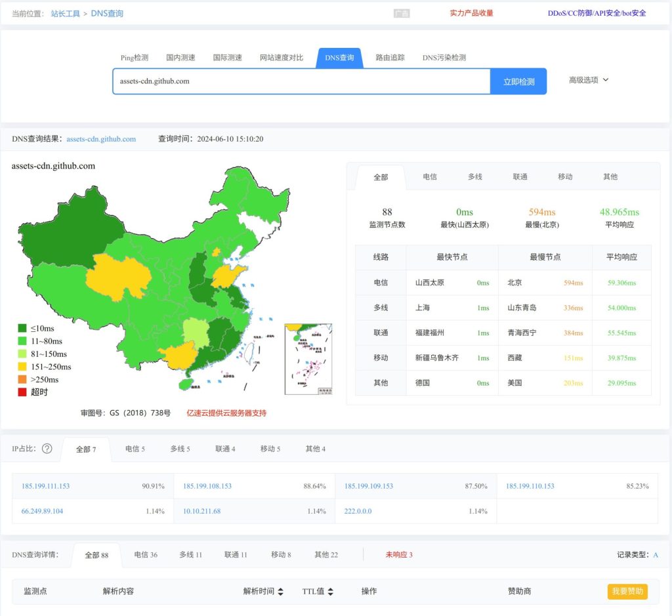Select IP占比 tab 移动 5
This screenshot has width=672, height=616.
point(270,449)
